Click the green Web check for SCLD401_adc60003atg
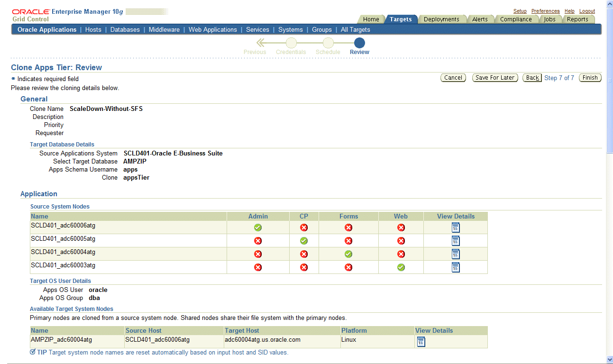 pyautogui.click(x=401, y=267)
